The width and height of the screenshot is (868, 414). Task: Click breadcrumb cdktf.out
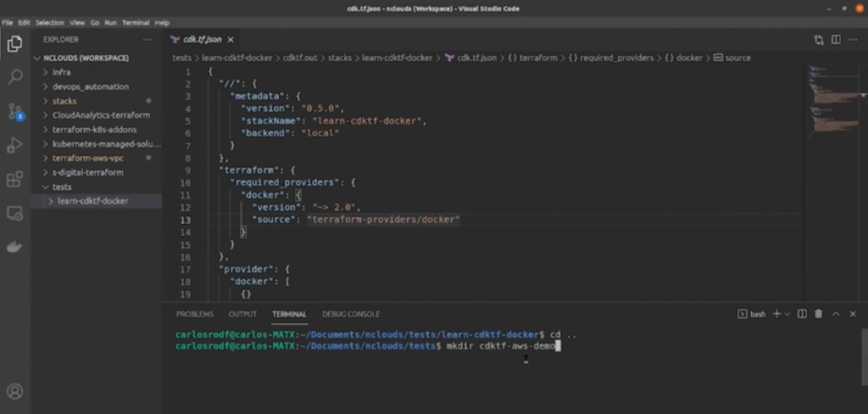coord(300,58)
